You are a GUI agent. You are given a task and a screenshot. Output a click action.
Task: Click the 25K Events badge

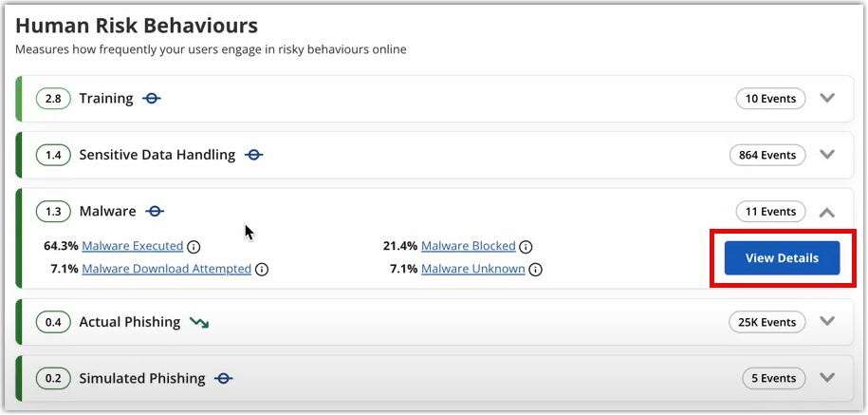coord(766,322)
